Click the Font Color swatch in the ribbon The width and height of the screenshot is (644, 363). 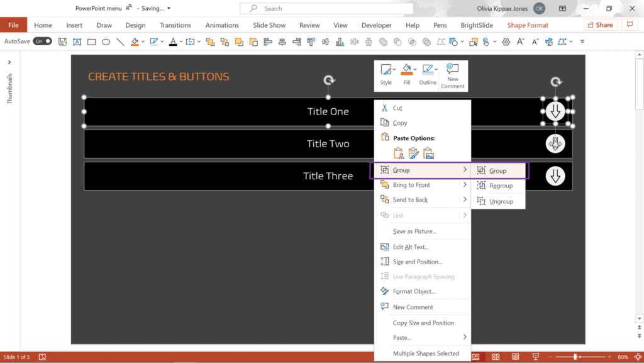174,42
